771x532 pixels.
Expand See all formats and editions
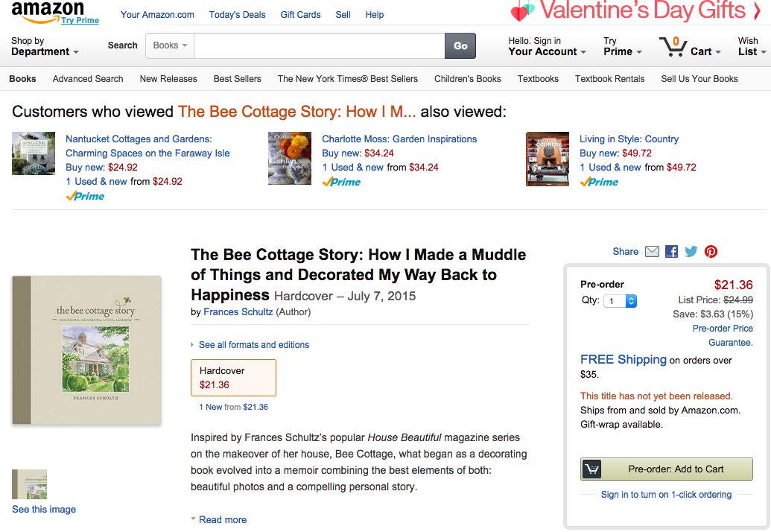coord(253,345)
